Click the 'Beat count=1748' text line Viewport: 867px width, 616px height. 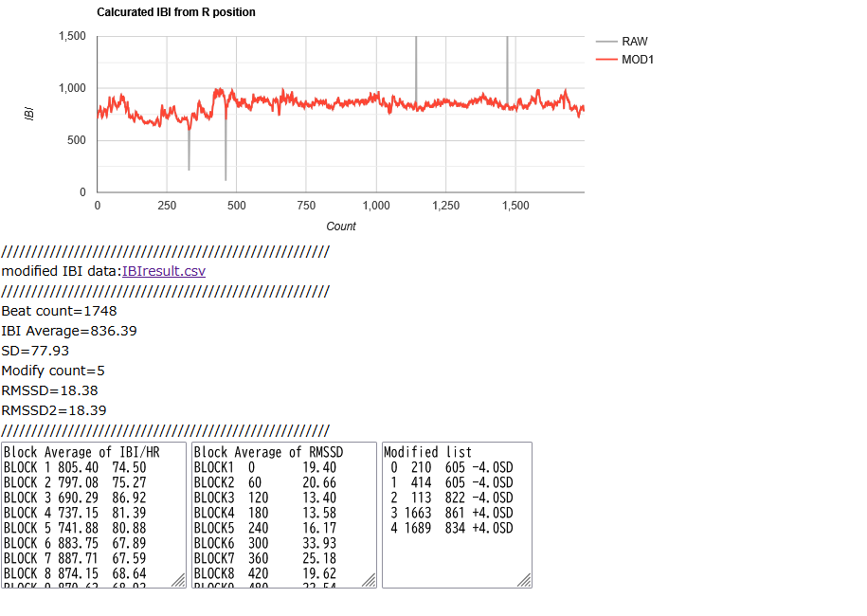point(59,311)
